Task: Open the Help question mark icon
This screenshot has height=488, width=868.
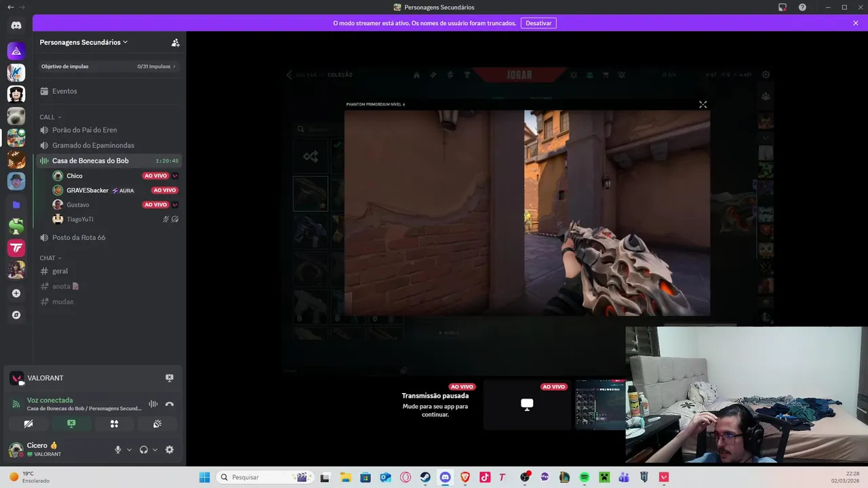Action: (x=803, y=7)
